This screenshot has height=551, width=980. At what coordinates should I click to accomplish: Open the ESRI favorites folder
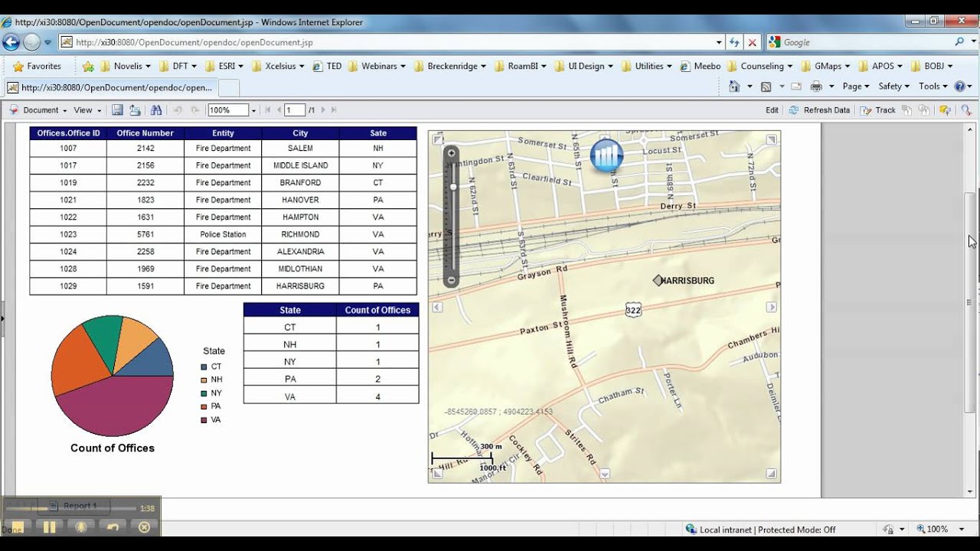click(224, 66)
